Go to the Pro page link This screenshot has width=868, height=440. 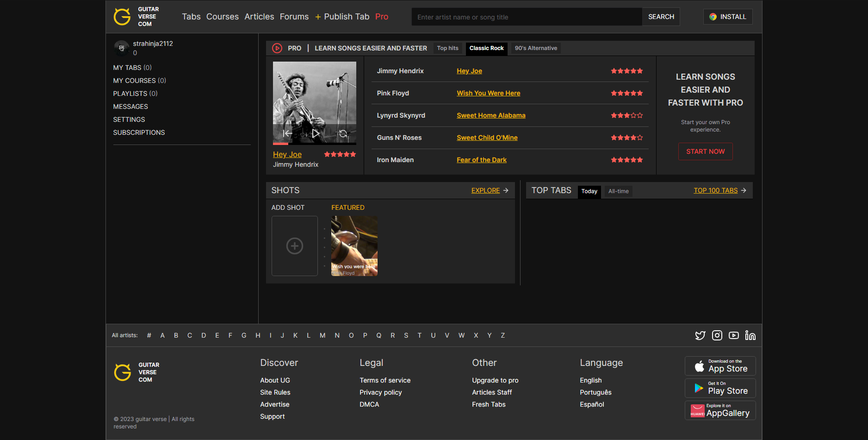[x=382, y=17]
